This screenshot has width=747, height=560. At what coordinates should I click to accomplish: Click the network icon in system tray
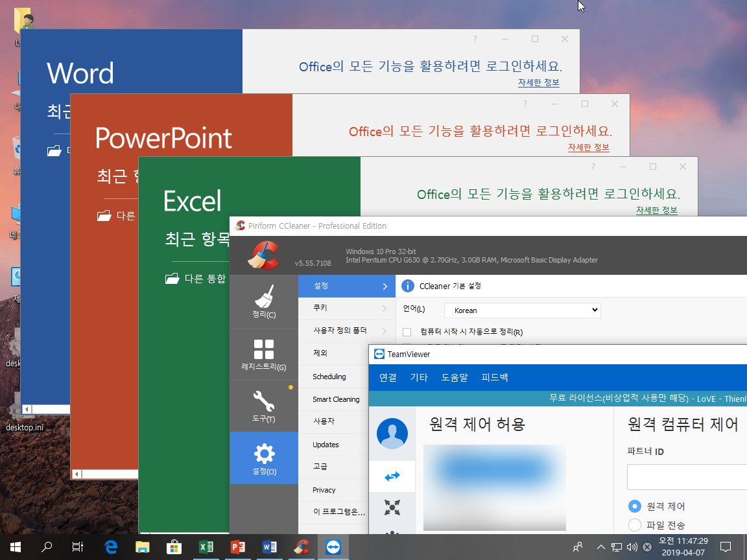[x=617, y=547]
